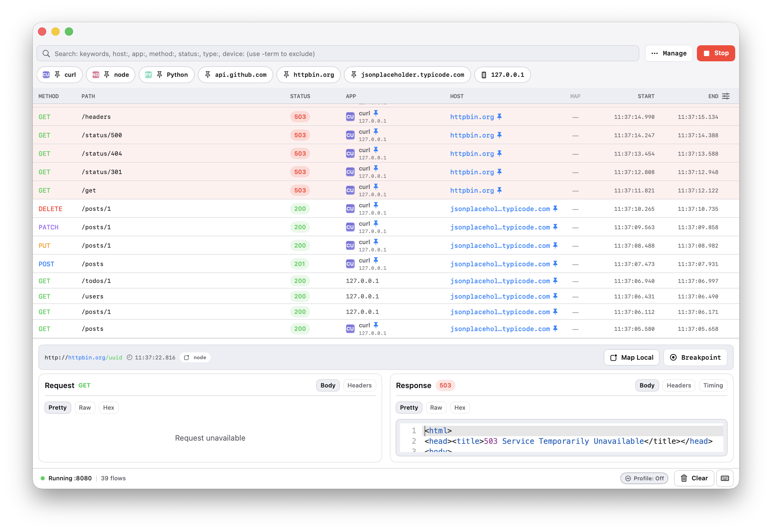The height and width of the screenshot is (532, 772).
Task: Select Response Body tab
Action: point(647,385)
